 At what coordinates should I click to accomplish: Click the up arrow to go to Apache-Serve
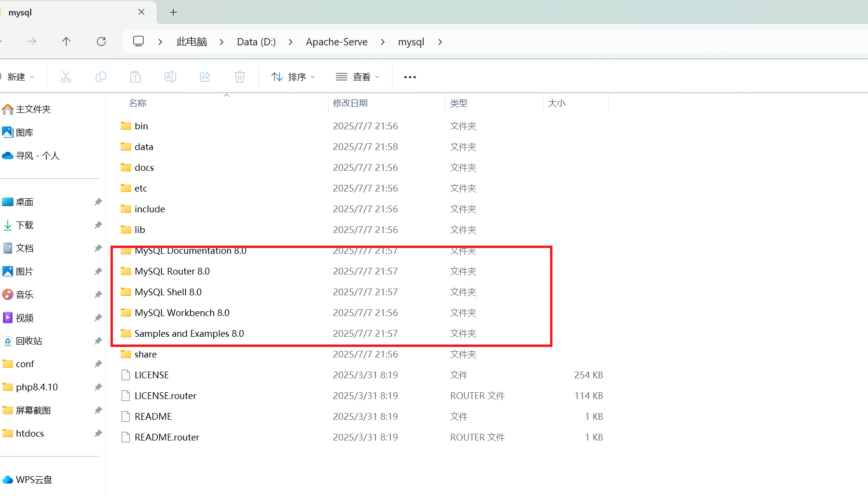pos(66,41)
